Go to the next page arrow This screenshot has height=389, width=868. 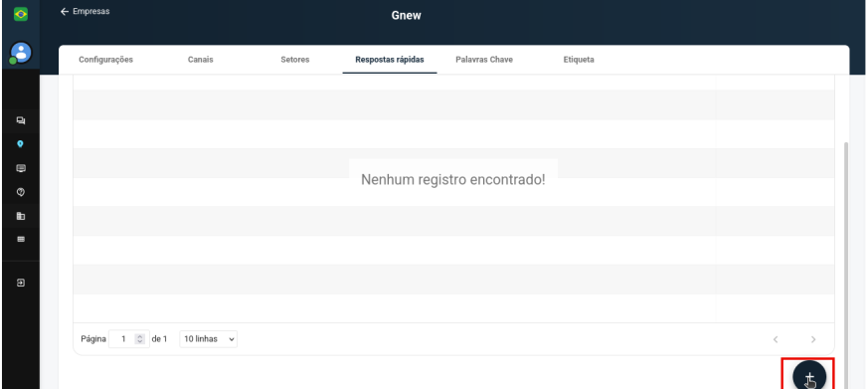tap(813, 339)
